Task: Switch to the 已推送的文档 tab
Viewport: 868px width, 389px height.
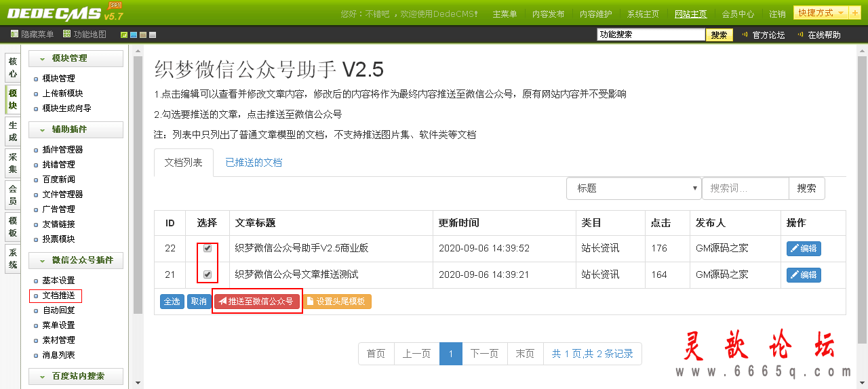Action: [254, 163]
